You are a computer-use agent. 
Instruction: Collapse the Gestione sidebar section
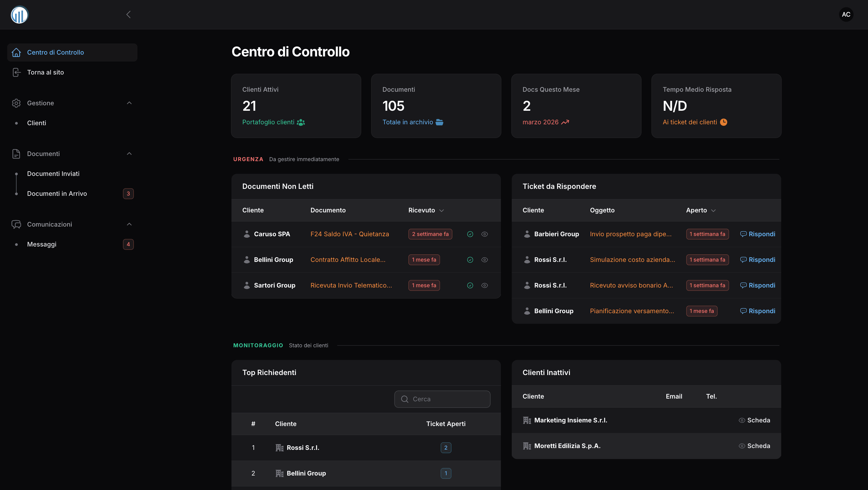coord(129,103)
